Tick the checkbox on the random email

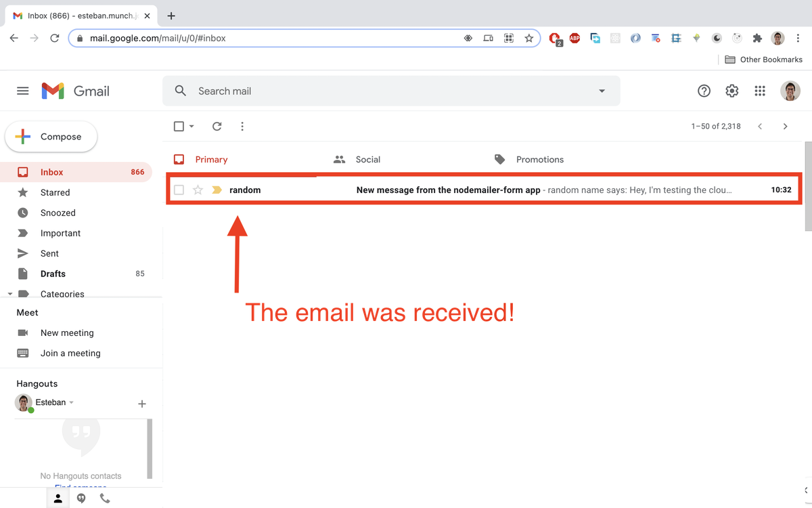(x=179, y=190)
